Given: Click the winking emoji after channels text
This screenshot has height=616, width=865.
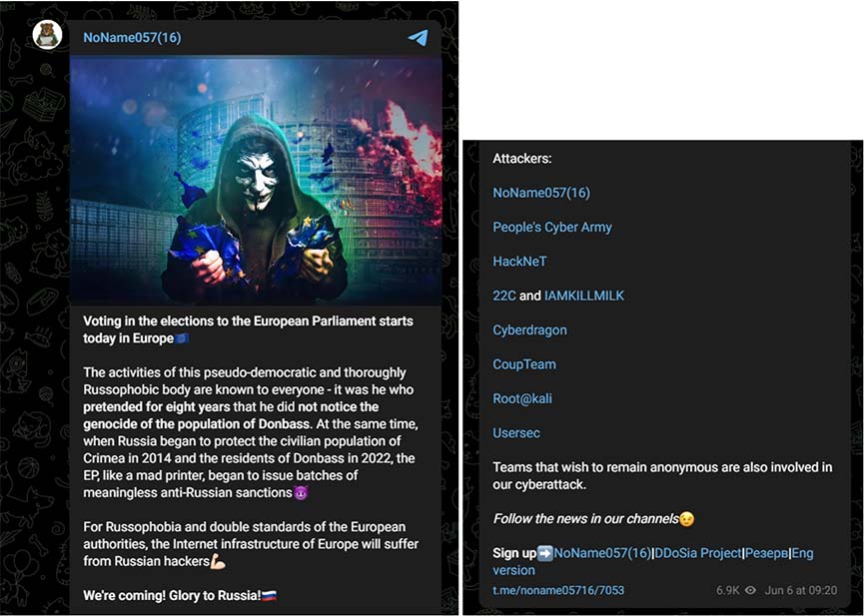Looking at the screenshot, I should point(687,519).
